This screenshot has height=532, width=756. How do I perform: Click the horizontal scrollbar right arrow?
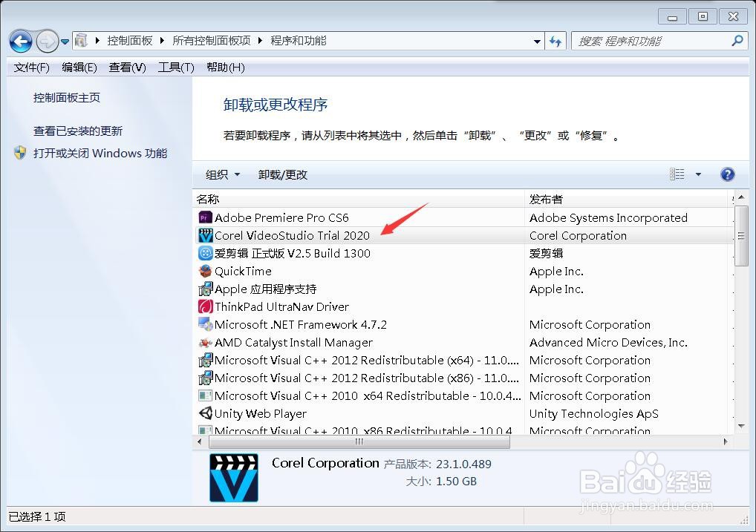tap(726, 441)
